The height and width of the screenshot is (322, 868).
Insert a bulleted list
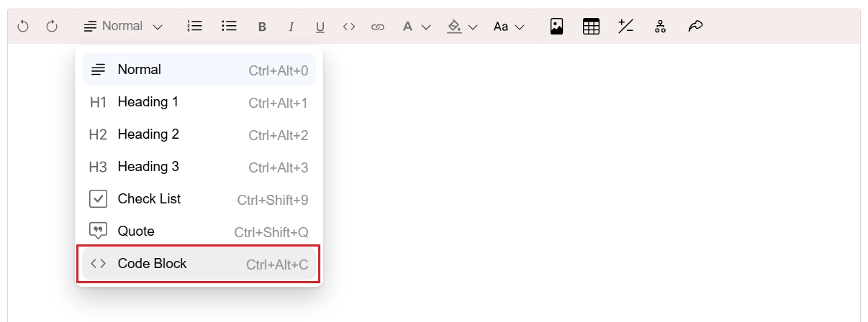point(230,27)
